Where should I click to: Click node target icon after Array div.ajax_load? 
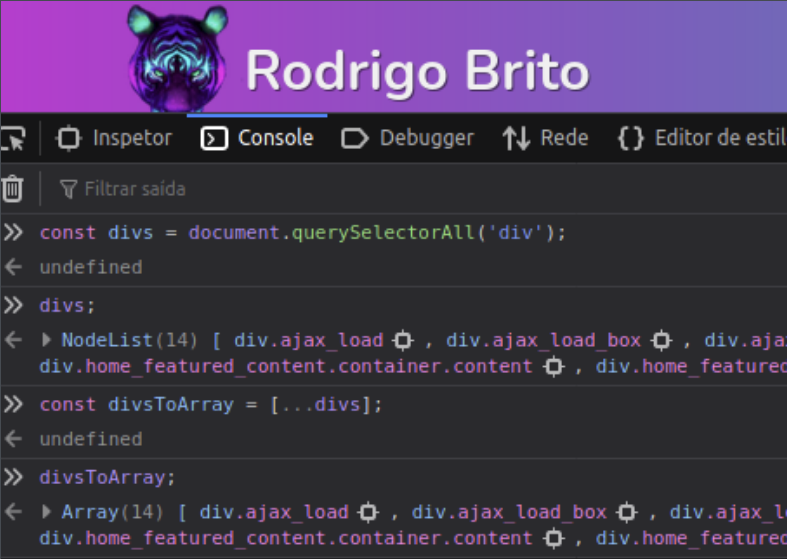(369, 512)
